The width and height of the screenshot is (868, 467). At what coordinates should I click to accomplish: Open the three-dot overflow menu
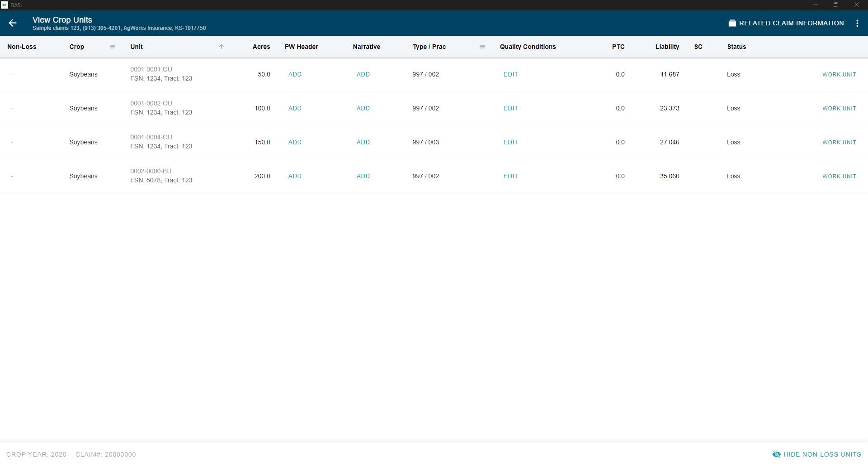tap(857, 23)
